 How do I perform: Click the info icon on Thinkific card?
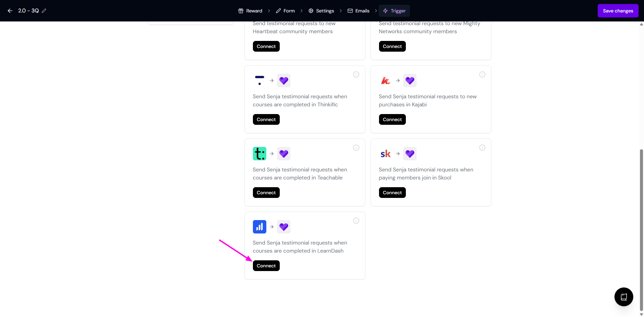[x=356, y=74]
